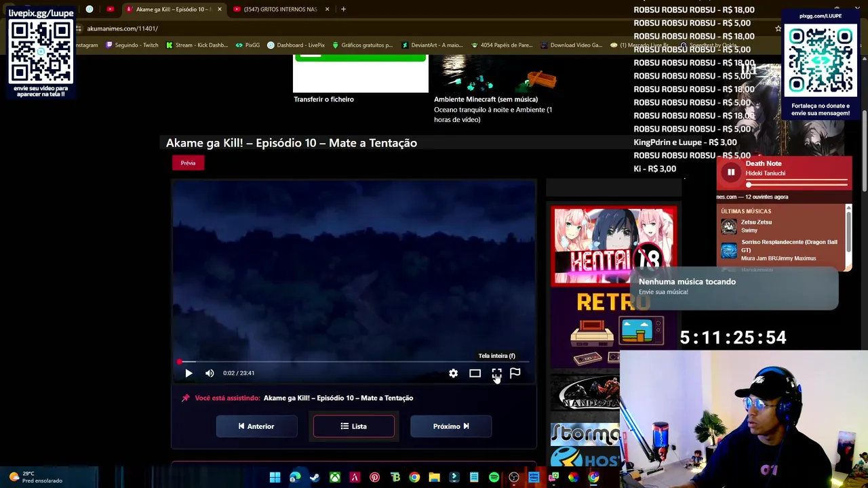Click the red Prévia tag
The width and height of the screenshot is (868, 488).
[x=188, y=163]
